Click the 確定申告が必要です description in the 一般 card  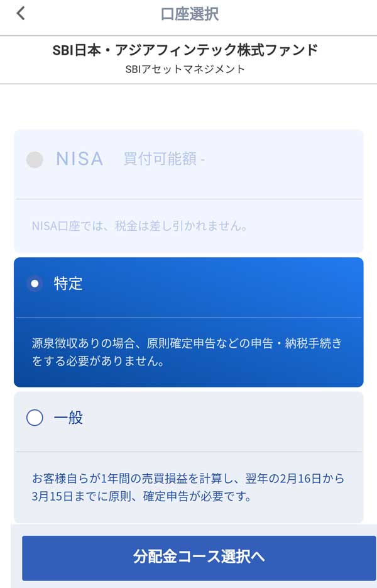point(187,487)
